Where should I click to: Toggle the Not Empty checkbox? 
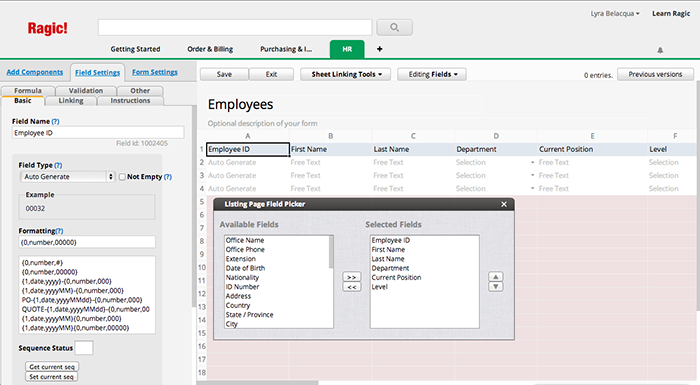(x=122, y=177)
